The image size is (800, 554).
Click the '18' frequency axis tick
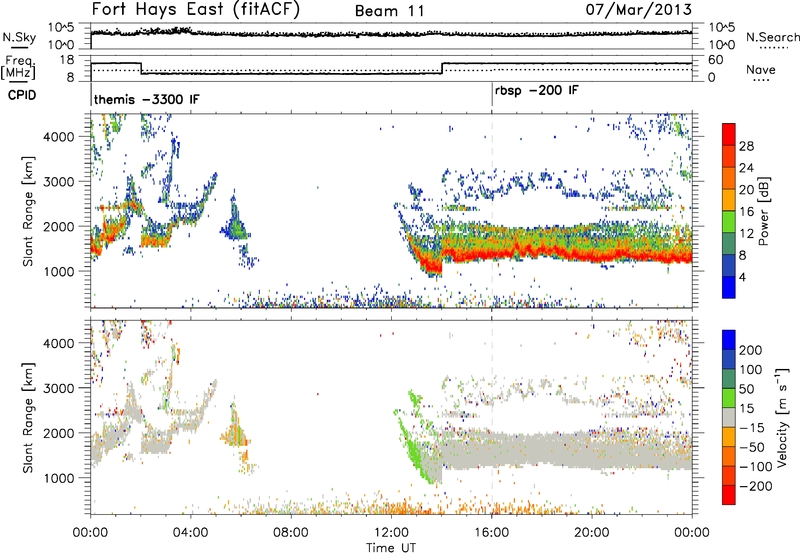(67, 60)
